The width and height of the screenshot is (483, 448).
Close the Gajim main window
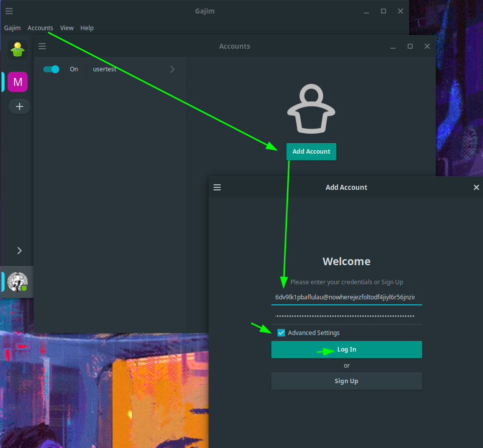401,11
